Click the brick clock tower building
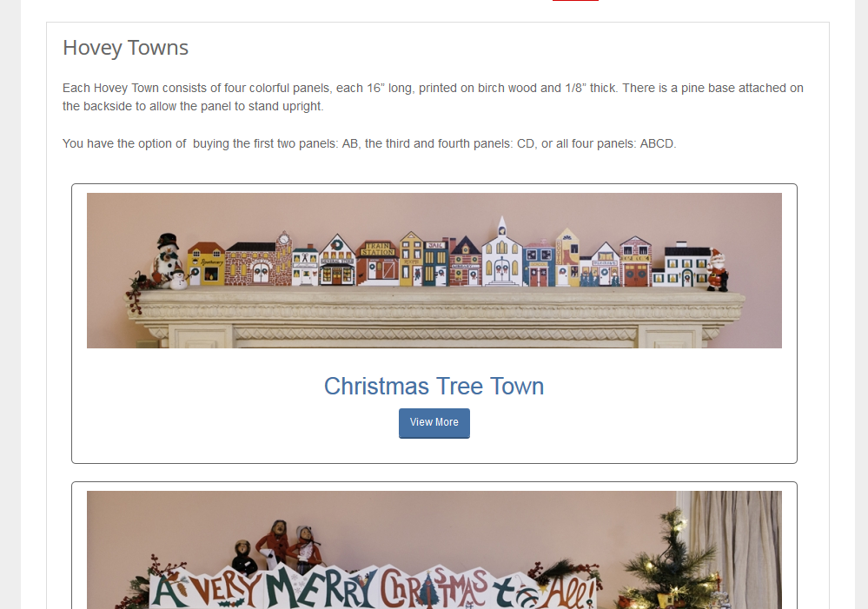This screenshot has width=868, height=609. click(259, 259)
